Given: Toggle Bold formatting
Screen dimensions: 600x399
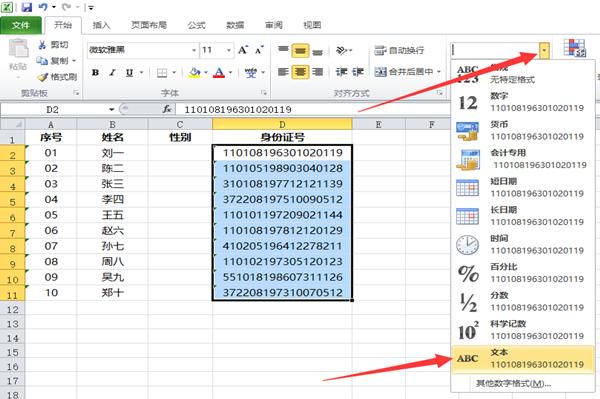Looking at the screenshot, I should tap(95, 73).
